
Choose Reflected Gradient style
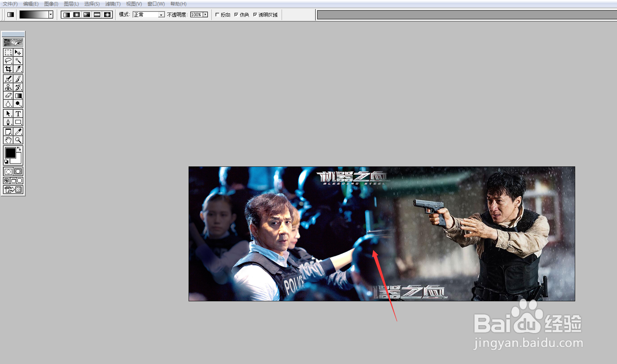(x=97, y=15)
